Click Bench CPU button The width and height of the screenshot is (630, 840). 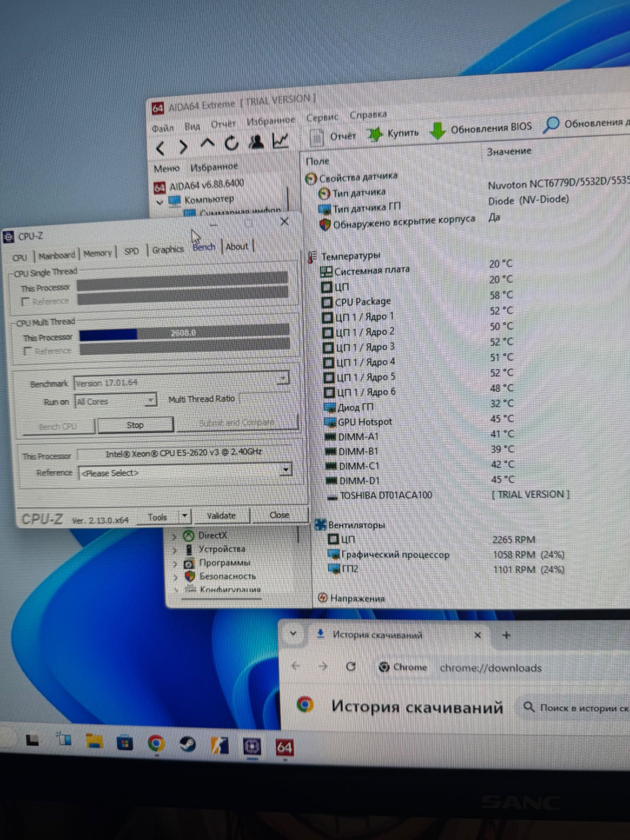58,426
